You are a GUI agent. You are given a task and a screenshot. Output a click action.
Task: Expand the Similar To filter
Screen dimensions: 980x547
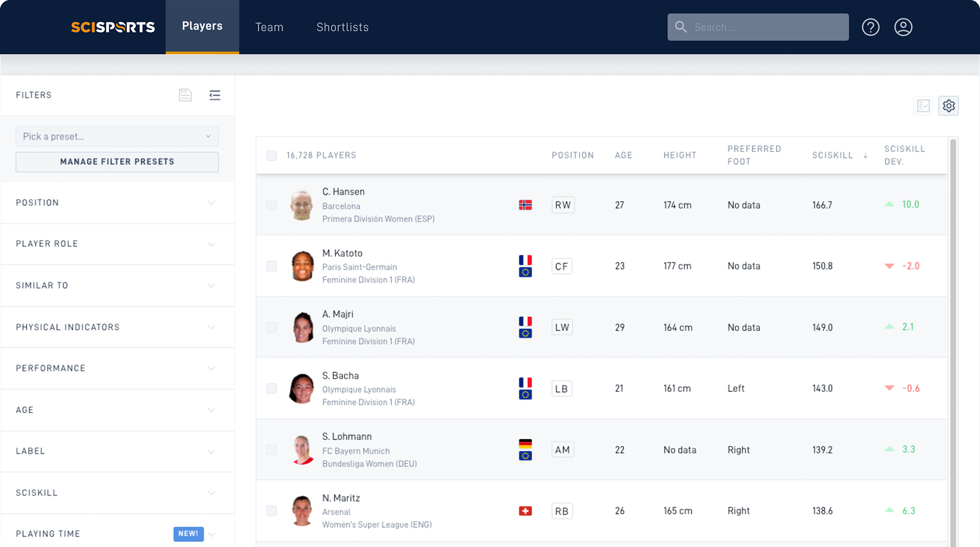118,285
